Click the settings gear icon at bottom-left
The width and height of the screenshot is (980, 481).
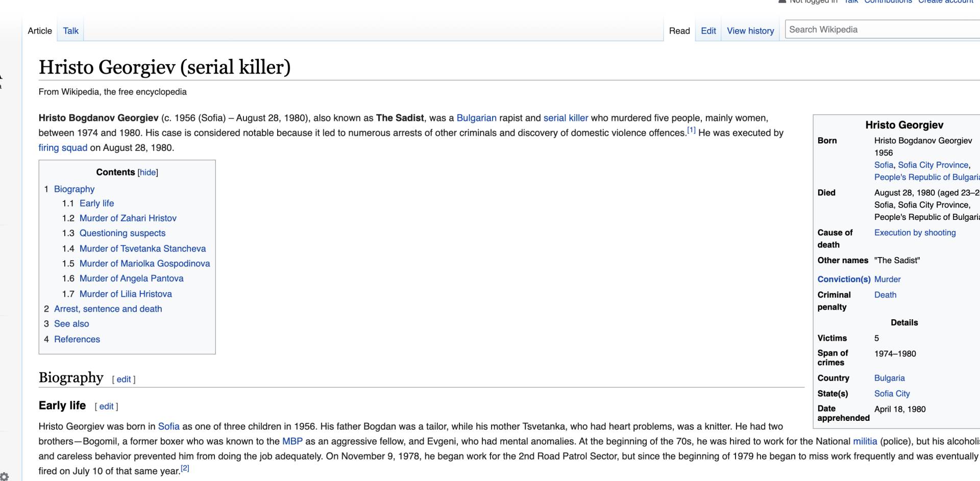4,476
